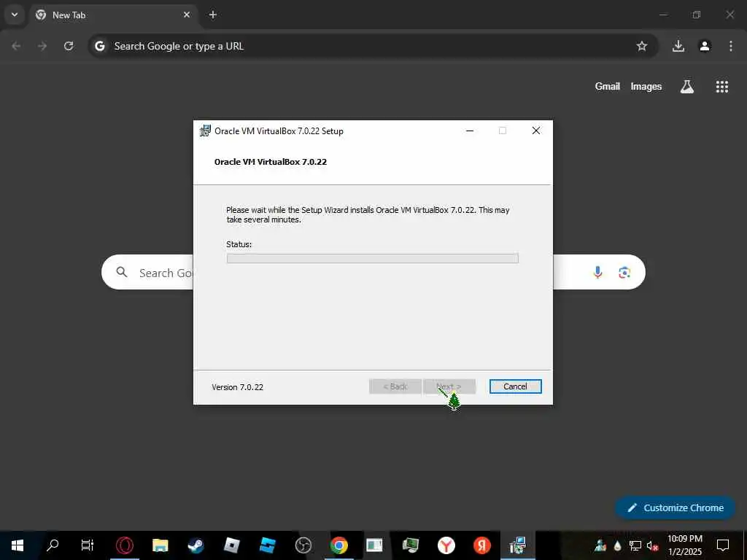Search by image with Google Lens
This screenshot has height=560, width=747.
coord(624,272)
